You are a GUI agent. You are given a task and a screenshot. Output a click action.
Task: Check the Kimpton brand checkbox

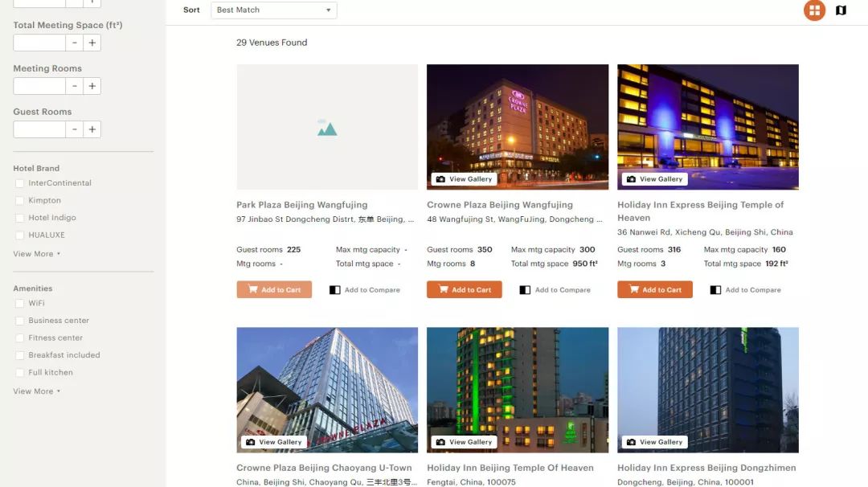20,200
